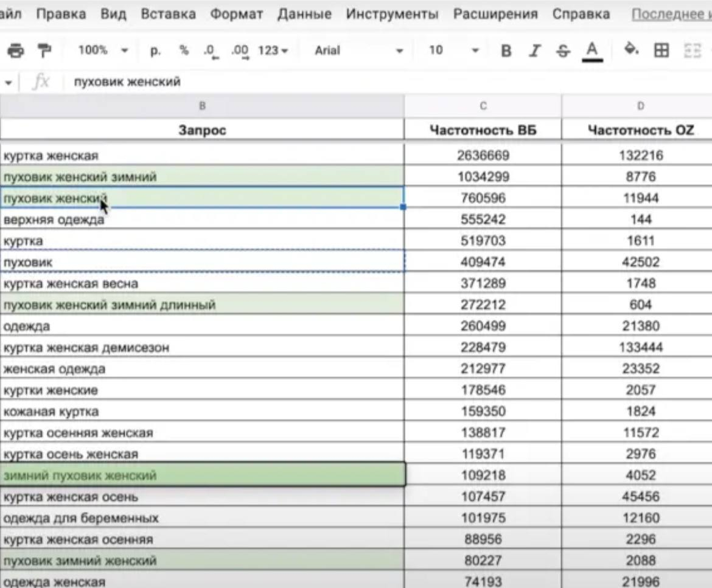Select the Paint format tool
The image size is (712, 588).
coord(44,50)
